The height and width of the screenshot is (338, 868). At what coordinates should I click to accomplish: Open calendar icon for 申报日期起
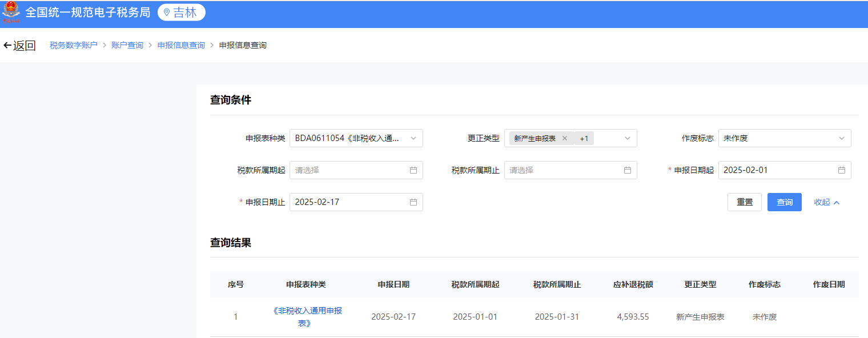click(842, 170)
